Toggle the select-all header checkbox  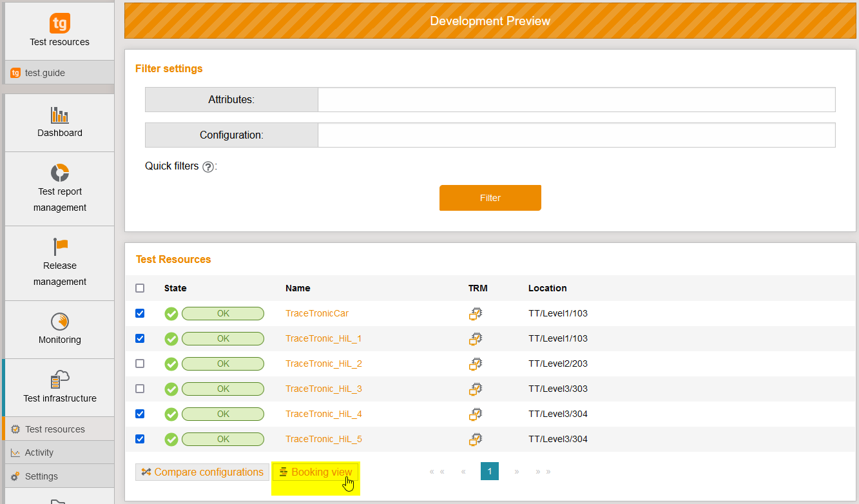(x=140, y=288)
